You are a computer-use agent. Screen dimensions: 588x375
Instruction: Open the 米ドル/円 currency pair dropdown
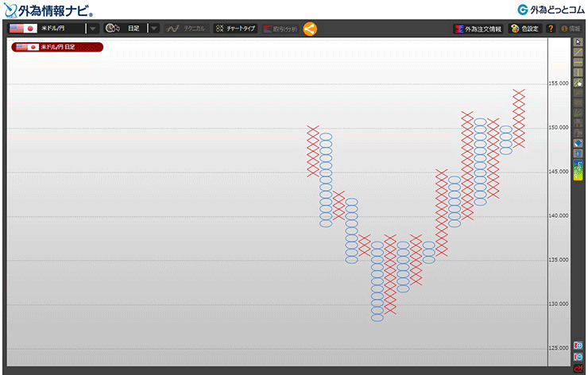(46, 29)
